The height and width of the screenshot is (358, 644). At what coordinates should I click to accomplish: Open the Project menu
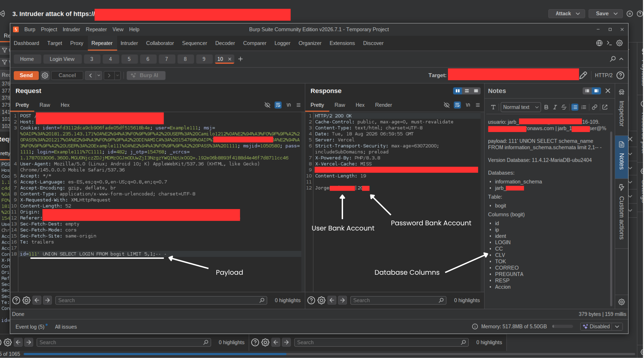[49, 29]
